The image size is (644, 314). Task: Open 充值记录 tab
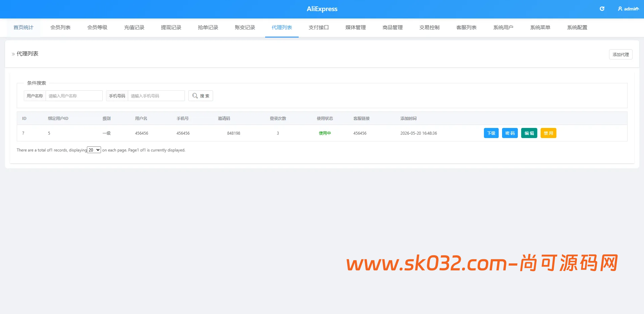pos(134,28)
